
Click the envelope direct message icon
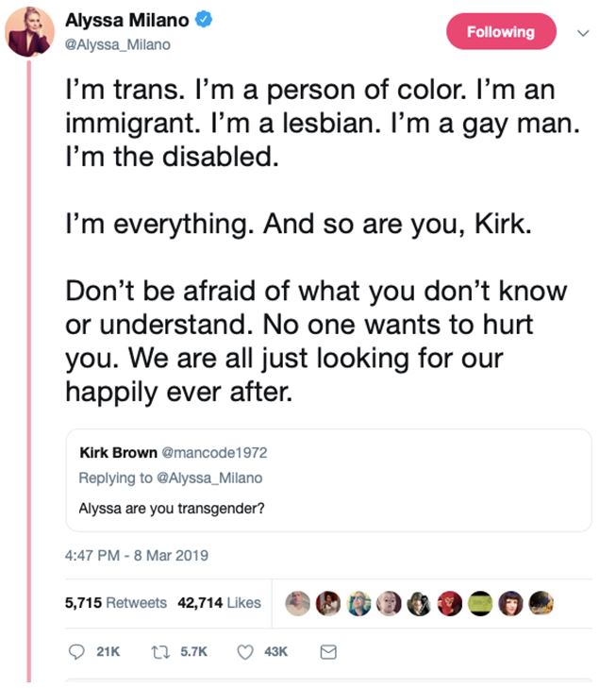coord(329,652)
